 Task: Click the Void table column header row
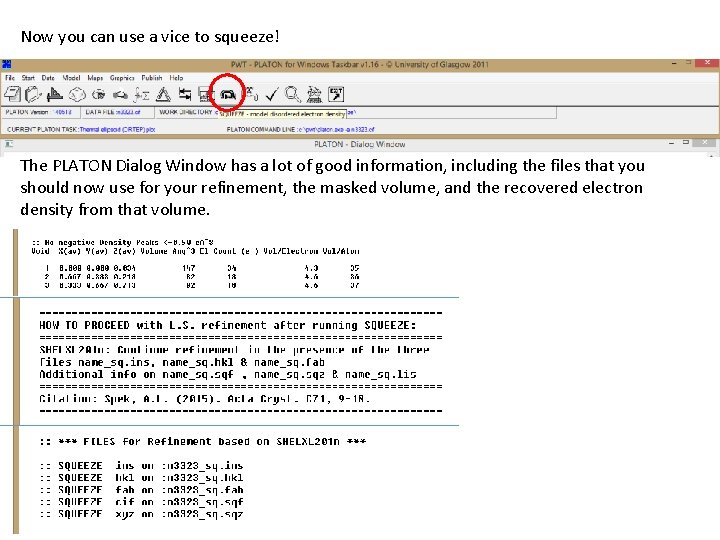(x=195, y=251)
